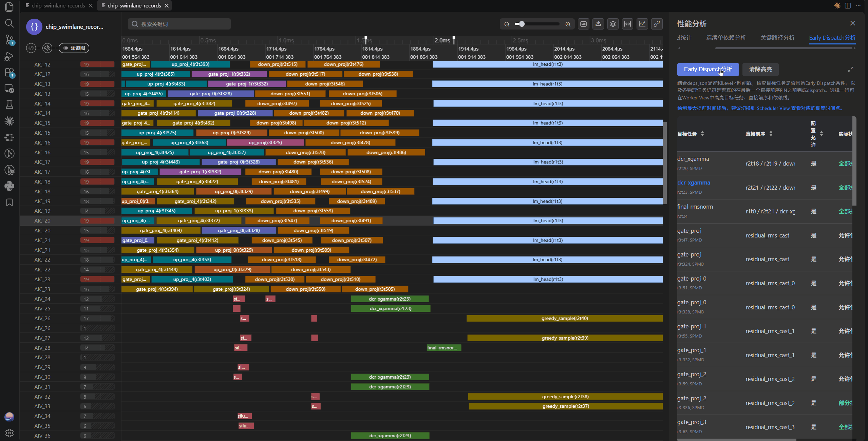Click the 泳道图 view button
This screenshot has width=868, height=441.
point(74,48)
